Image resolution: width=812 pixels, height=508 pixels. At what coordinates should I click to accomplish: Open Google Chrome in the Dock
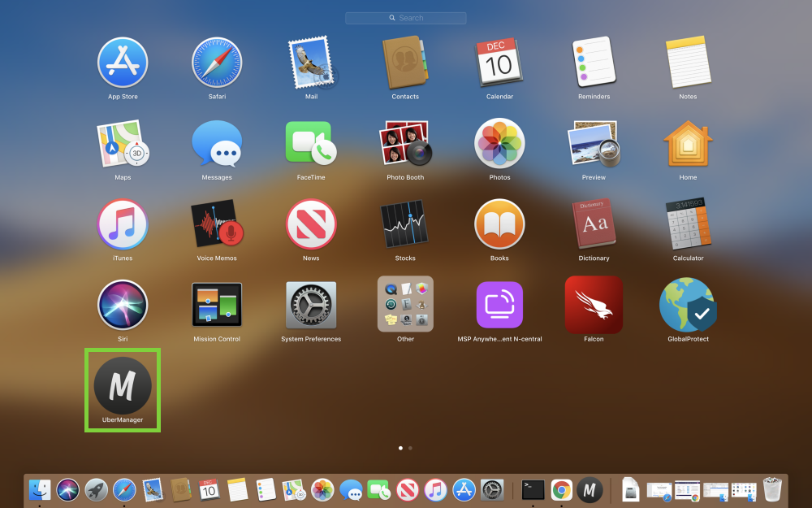click(x=561, y=489)
